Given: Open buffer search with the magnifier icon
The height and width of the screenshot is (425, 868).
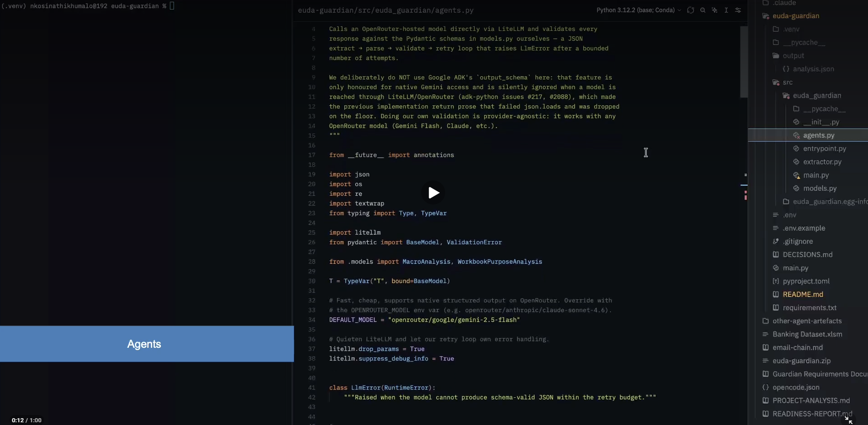Looking at the screenshot, I should pos(703,10).
